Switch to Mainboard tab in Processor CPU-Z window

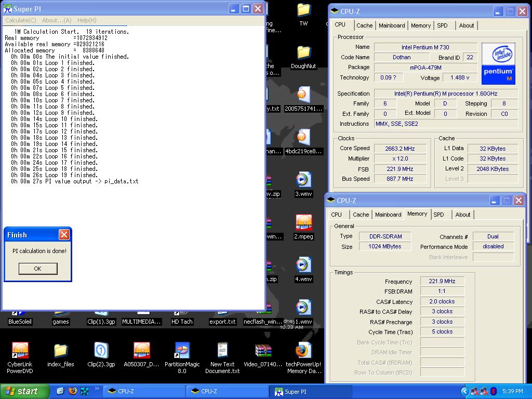[392, 25]
